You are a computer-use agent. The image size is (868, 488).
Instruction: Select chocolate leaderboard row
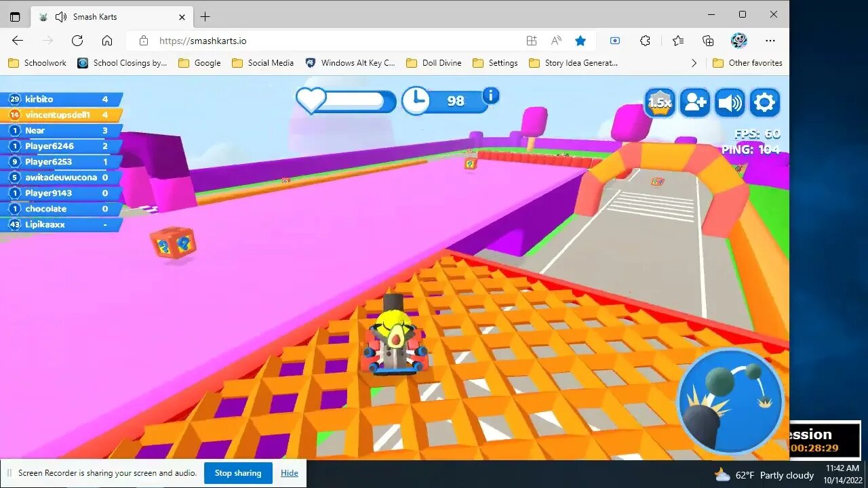coord(62,209)
